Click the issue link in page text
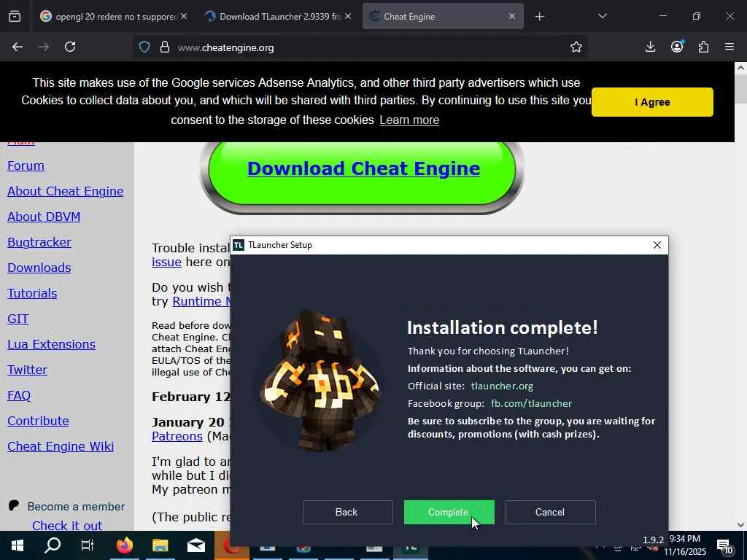Screen dimensions: 747x560 (166, 262)
